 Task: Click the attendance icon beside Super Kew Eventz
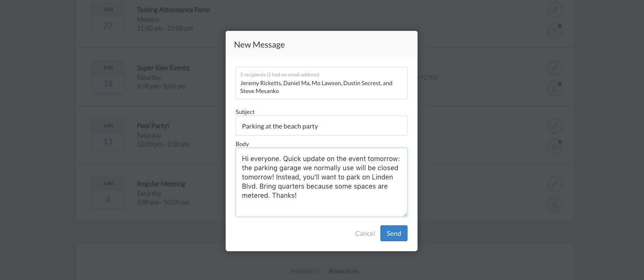[x=554, y=88]
